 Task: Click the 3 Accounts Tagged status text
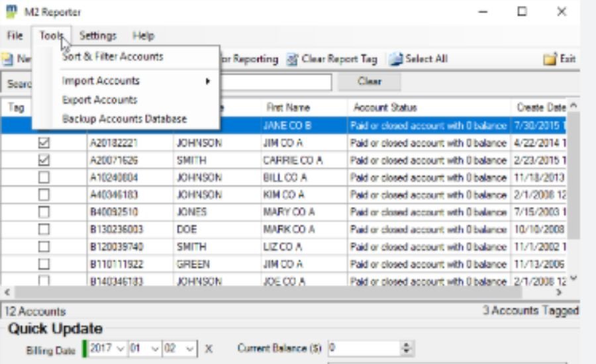[x=530, y=311]
